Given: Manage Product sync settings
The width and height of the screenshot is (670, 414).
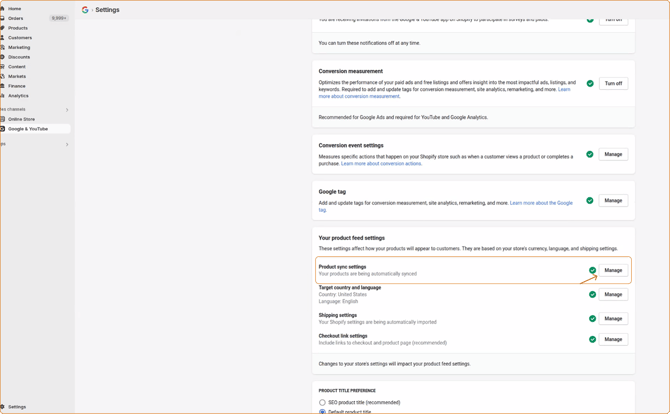Looking at the screenshot, I should tap(613, 270).
